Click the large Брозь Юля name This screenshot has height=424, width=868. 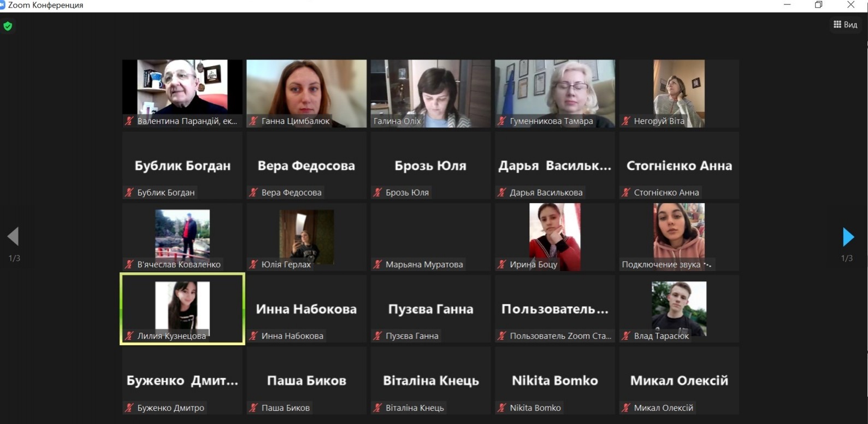(430, 166)
